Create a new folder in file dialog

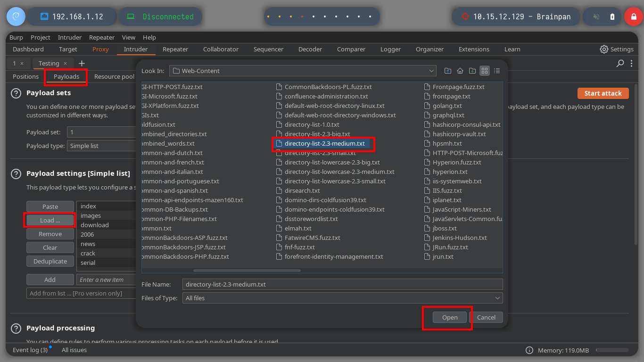472,71
